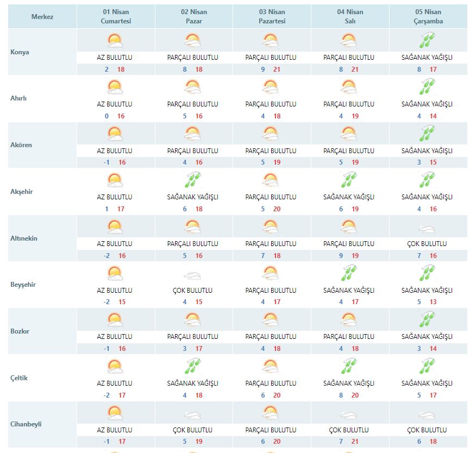
Task: Open the Akşehir district link
Action: click(22, 192)
